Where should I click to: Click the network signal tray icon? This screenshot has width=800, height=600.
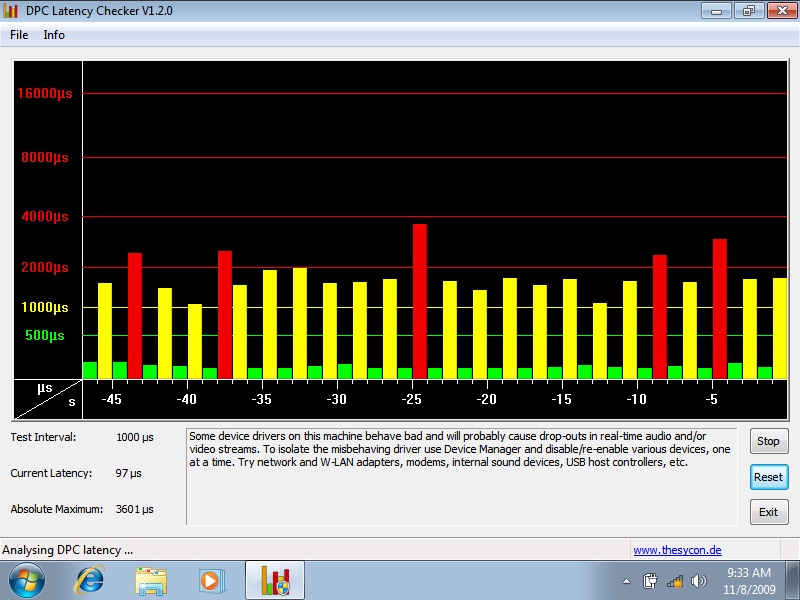pos(675,581)
